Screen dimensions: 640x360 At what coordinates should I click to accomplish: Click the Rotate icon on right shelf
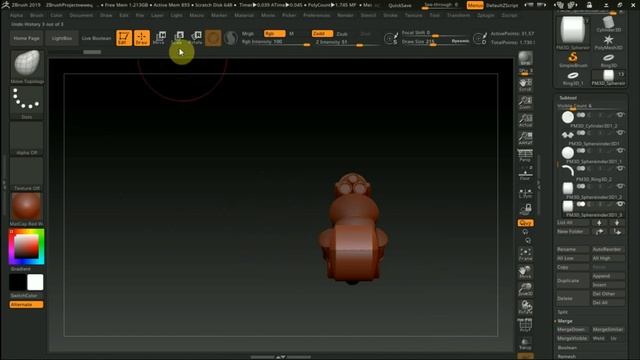(525, 307)
